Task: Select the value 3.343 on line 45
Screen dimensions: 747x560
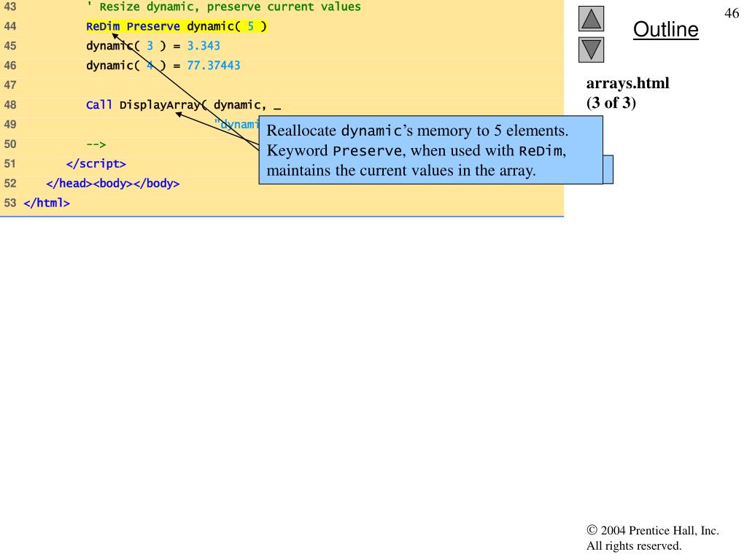Action: point(204,46)
